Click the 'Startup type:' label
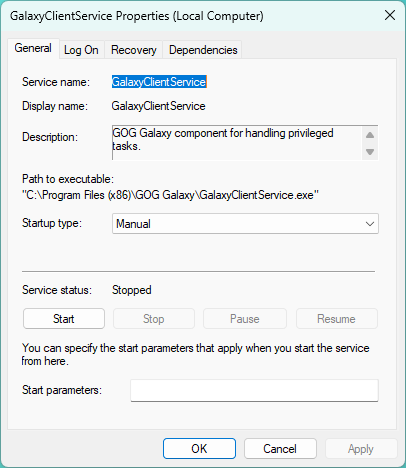This screenshot has height=468, width=406. point(52,223)
